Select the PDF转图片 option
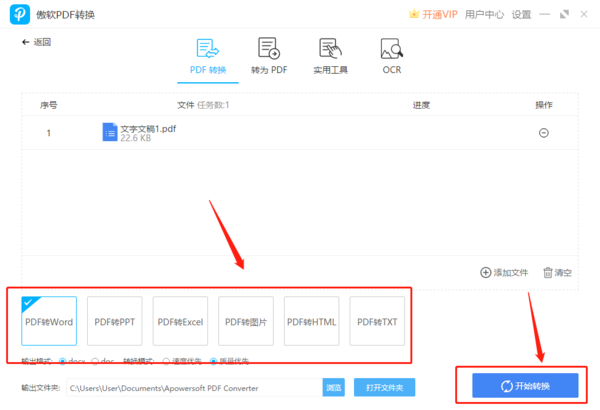The width and height of the screenshot is (600, 410). click(x=246, y=321)
